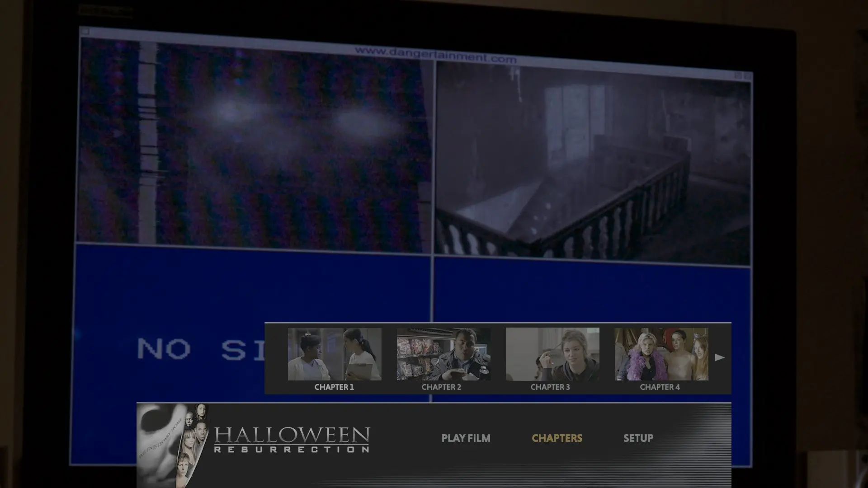Click the CHAPTER 1 text label

[335, 387]
